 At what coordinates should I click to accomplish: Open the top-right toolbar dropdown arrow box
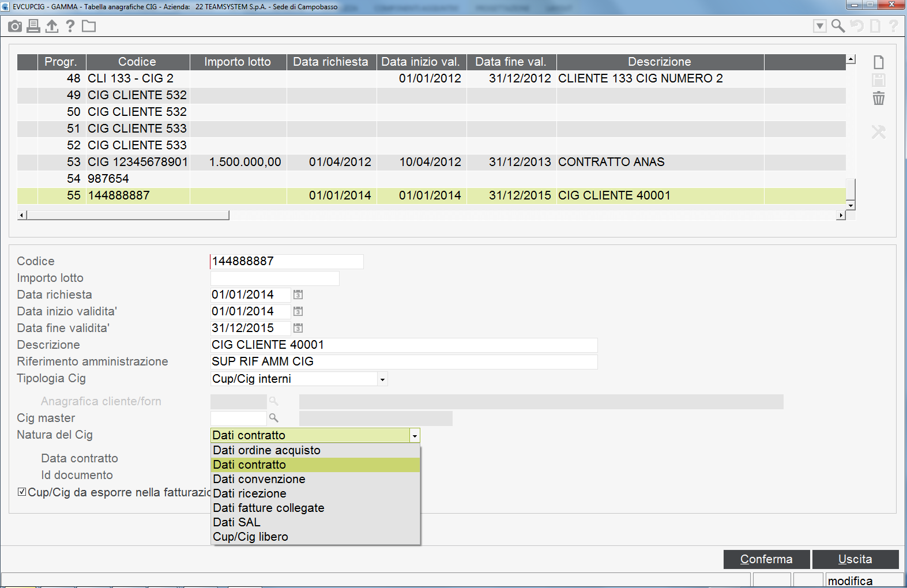point(819,26)
